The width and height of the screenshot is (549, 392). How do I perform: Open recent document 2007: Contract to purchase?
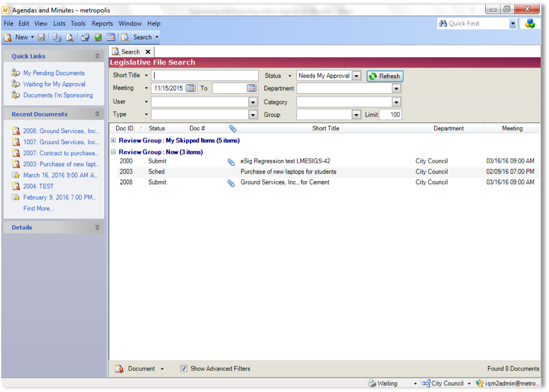click(61, 153)
